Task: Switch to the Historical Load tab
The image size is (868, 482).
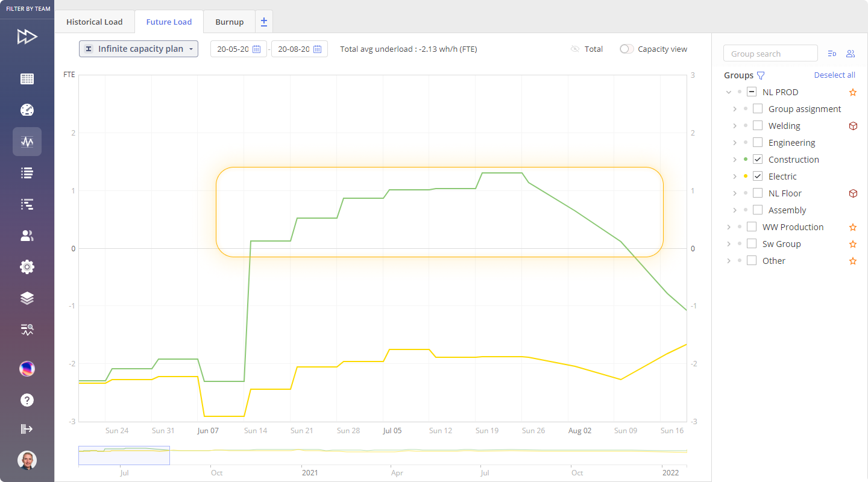Action: [94, 22]
